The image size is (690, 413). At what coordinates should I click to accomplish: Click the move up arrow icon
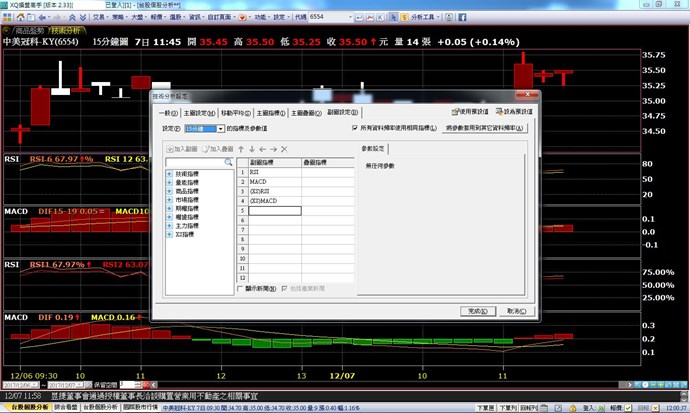pyautogui.click(x=239, y=149)
